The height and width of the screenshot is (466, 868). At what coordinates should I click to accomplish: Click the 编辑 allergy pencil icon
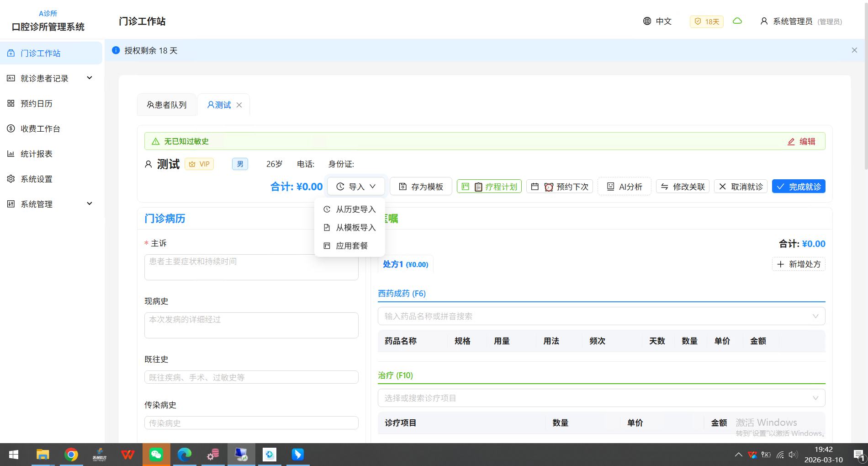tap(791, 142)
